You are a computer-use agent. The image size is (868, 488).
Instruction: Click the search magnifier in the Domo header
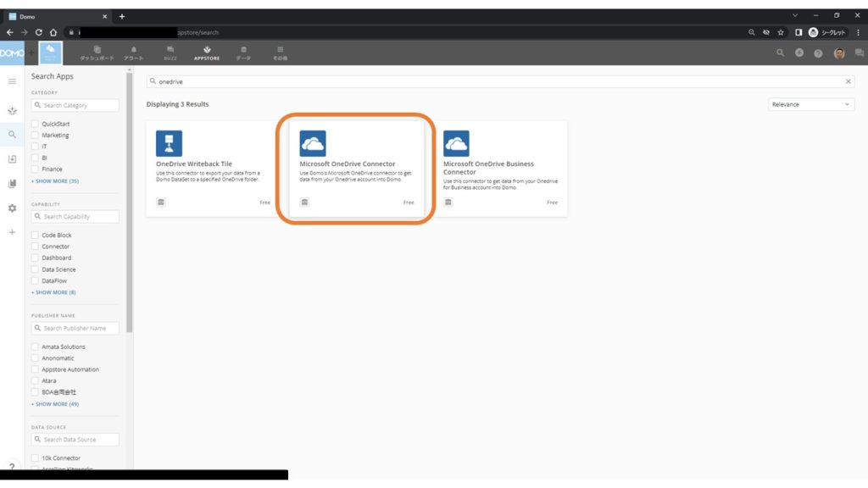[x=780, y=53]
